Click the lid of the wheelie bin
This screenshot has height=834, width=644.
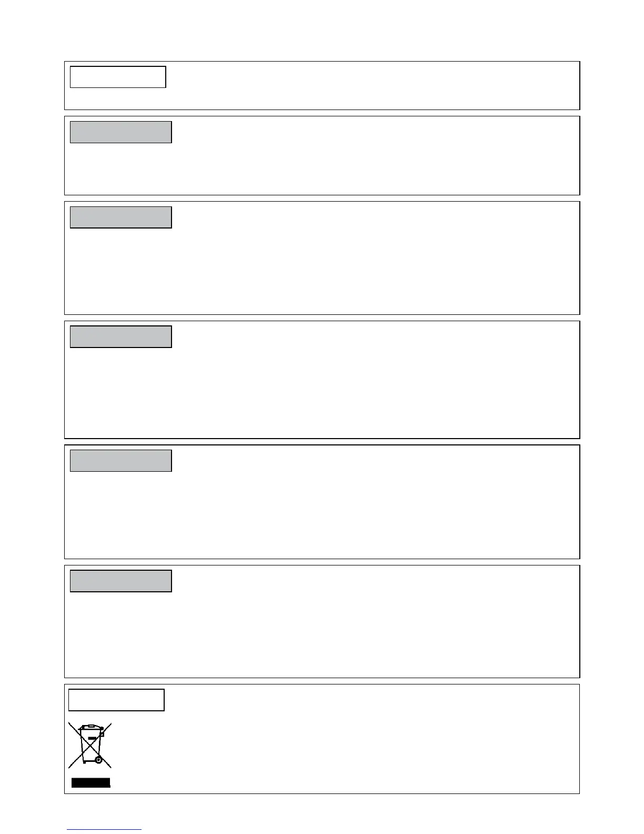[90, 727]
